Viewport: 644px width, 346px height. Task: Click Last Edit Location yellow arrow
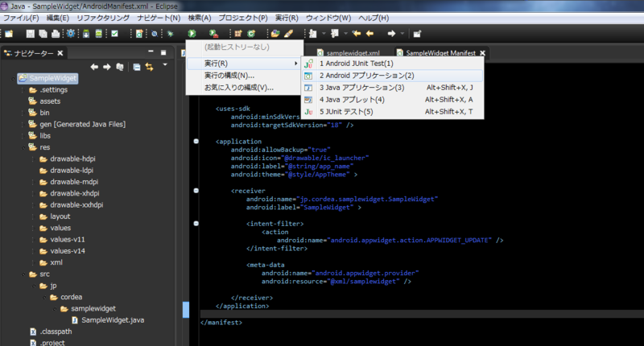click(x=357, y=34)
